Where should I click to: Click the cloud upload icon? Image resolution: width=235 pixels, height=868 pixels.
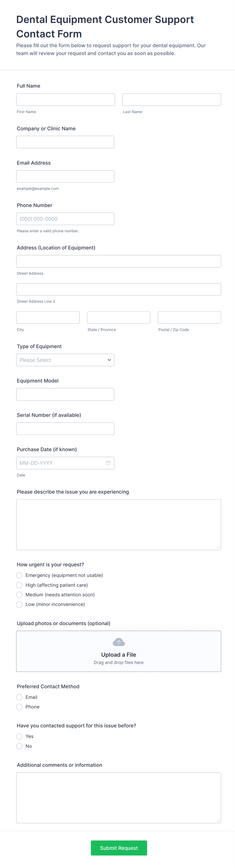click(x=119, y=642)
